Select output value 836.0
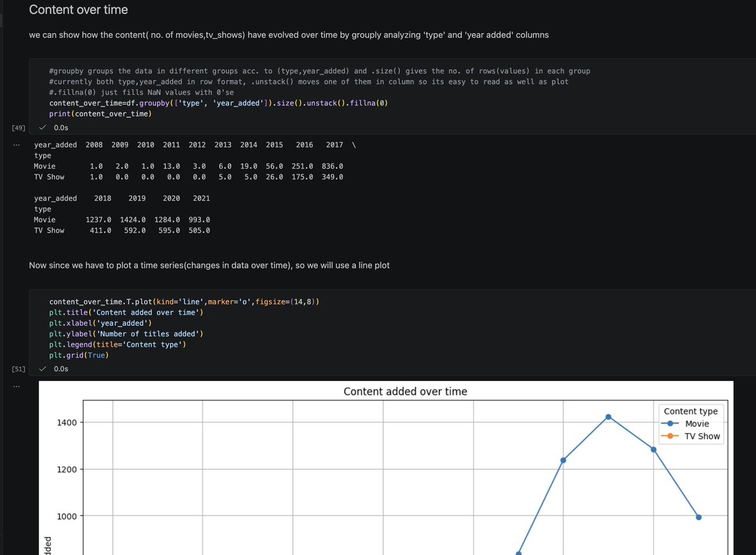 click(x=332, y=166)
